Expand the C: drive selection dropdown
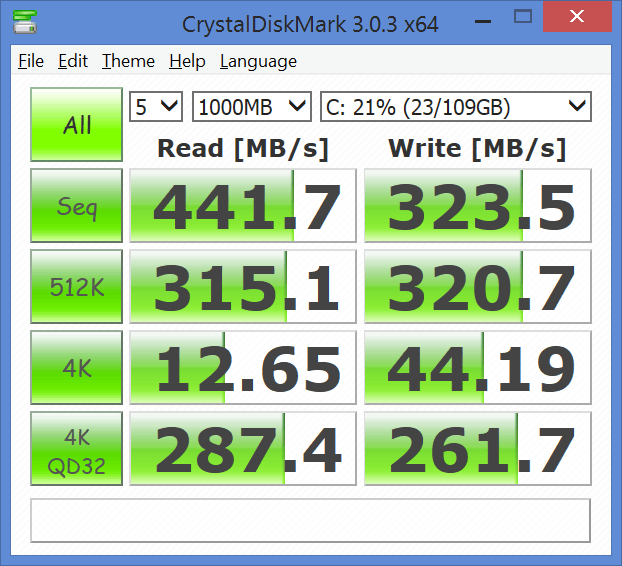Screen dimensions: 622x566 pos(456,107)
